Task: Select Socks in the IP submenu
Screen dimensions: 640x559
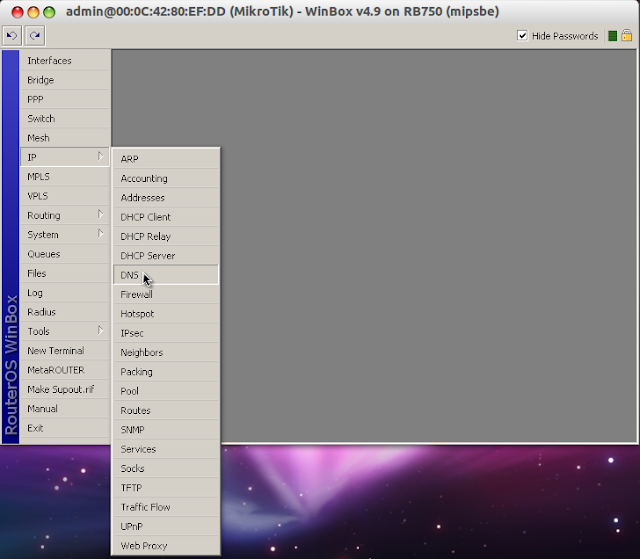Action: click(166, 468)
